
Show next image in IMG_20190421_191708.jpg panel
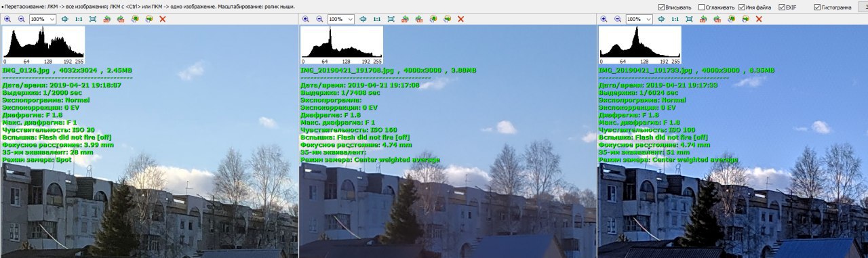pos(446,19)
